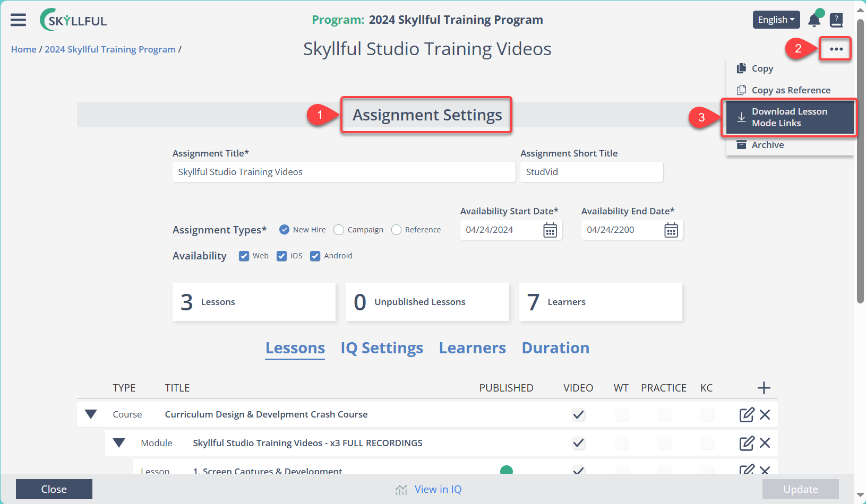866x504 pixels.
Task: Click the Close button
Action: (x=54, y=489)
